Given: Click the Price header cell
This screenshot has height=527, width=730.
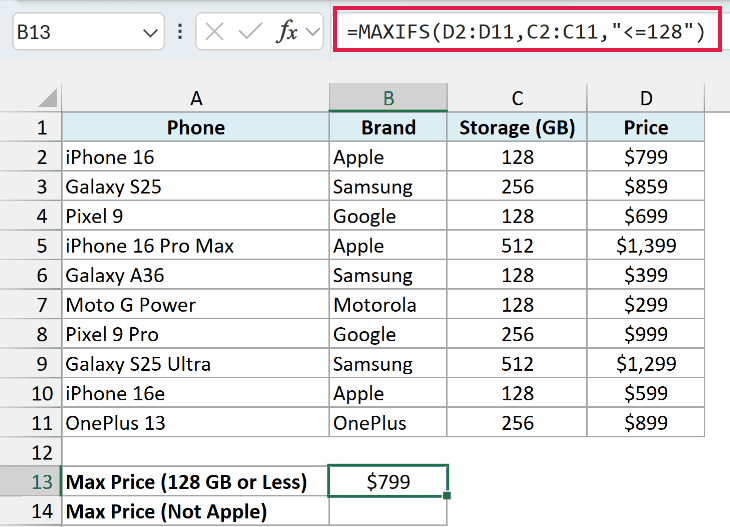Looking at the screenshot, I should pos(646,127).
